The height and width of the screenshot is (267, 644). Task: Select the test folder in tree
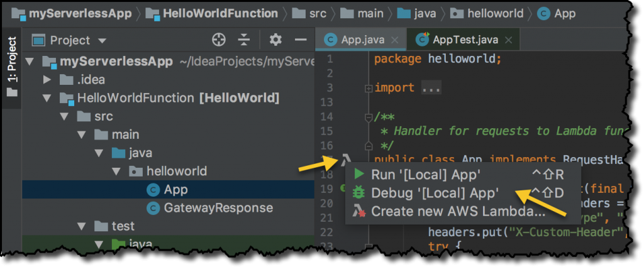point(169,226)
